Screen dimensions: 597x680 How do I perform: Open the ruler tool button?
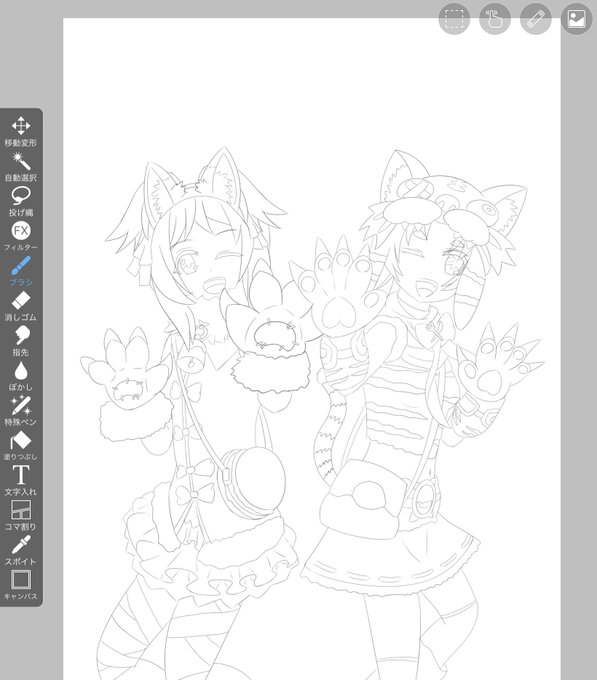[x=535, y=19]
